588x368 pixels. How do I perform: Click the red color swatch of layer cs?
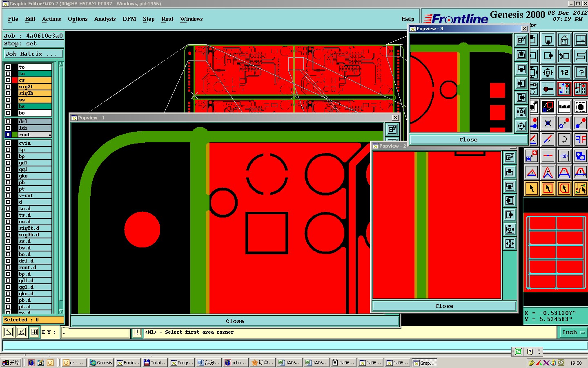click(x=15, y=80)
